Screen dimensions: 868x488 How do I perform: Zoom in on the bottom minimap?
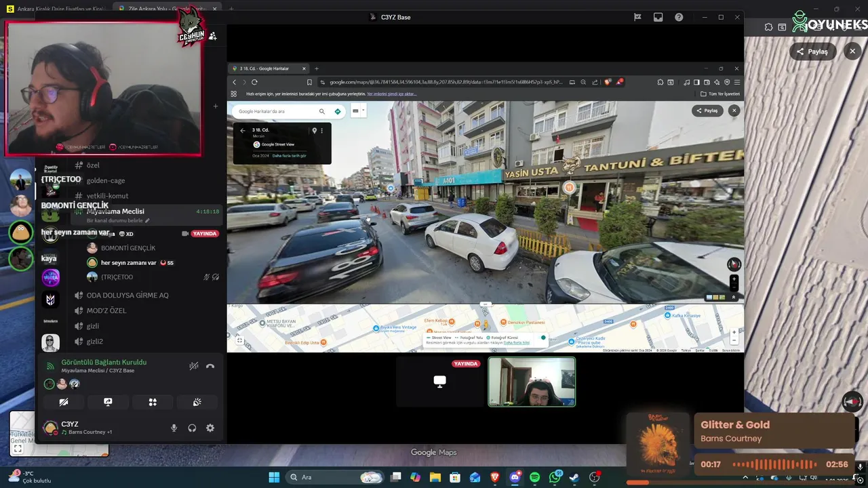tap(734, 333)
